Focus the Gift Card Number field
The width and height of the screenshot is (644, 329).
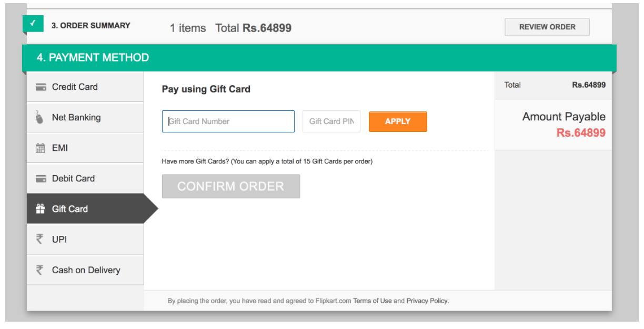(x=228, y=121)
